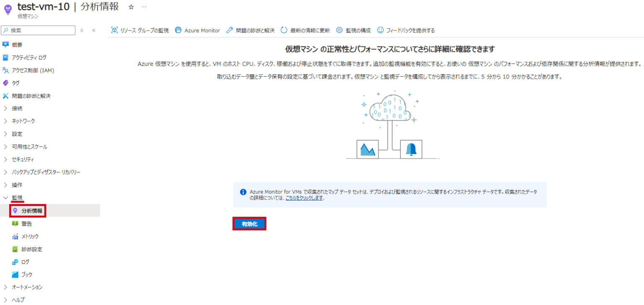The width and height of the screenshot is (644, 305).
Task: Click inside the 検索 search field
Action: click(38, 30)
